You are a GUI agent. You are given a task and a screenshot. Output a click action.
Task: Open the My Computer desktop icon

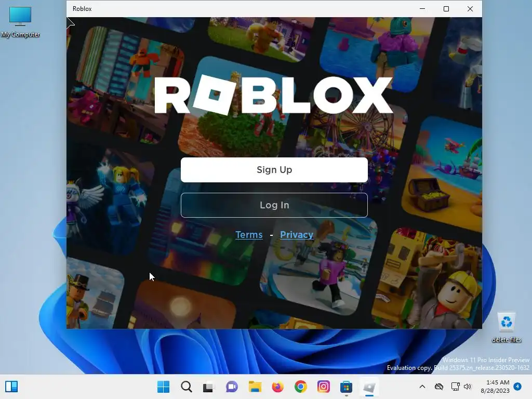point(20,22)
